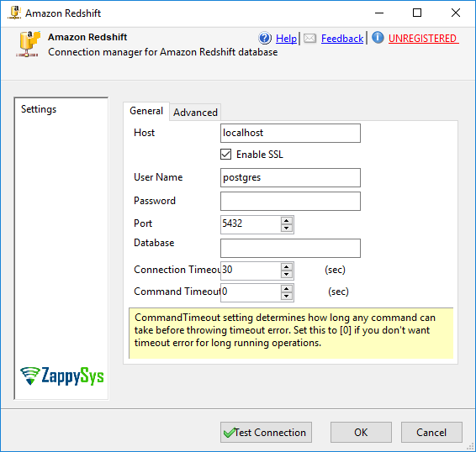Decrease Connection Timeout with down arrow
Viewport: 476px width, 452px height.
[287, 275]
